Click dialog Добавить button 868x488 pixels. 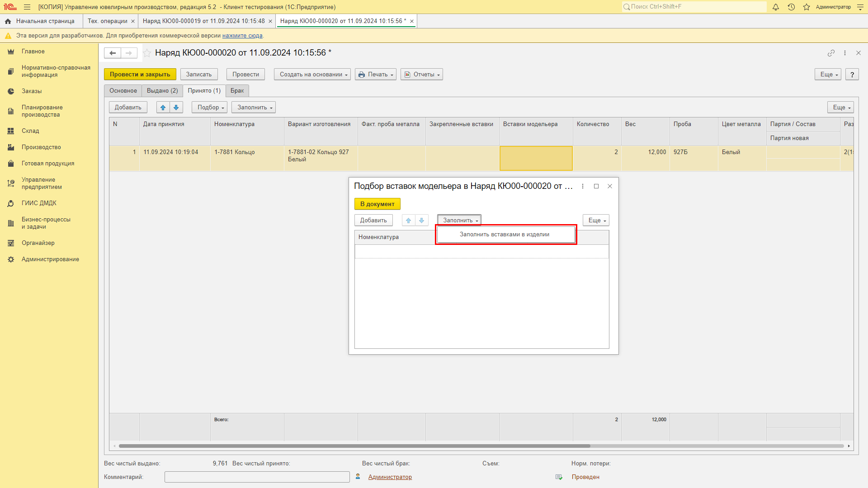pos(373,221)
